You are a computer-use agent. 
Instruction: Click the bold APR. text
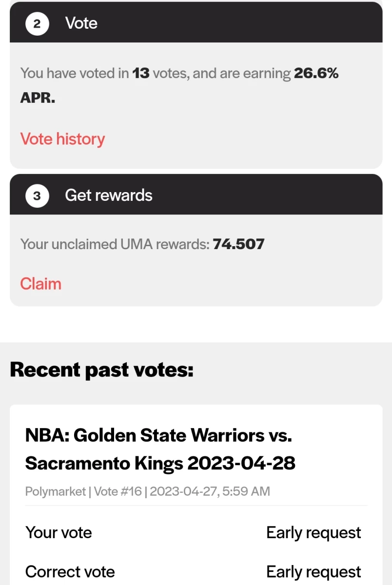[x=38, y=98]
